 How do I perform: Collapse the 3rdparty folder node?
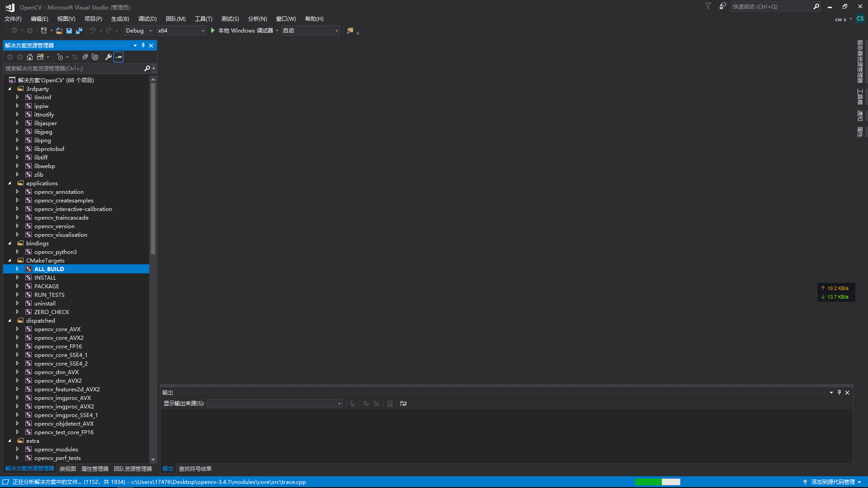[9, 89]
